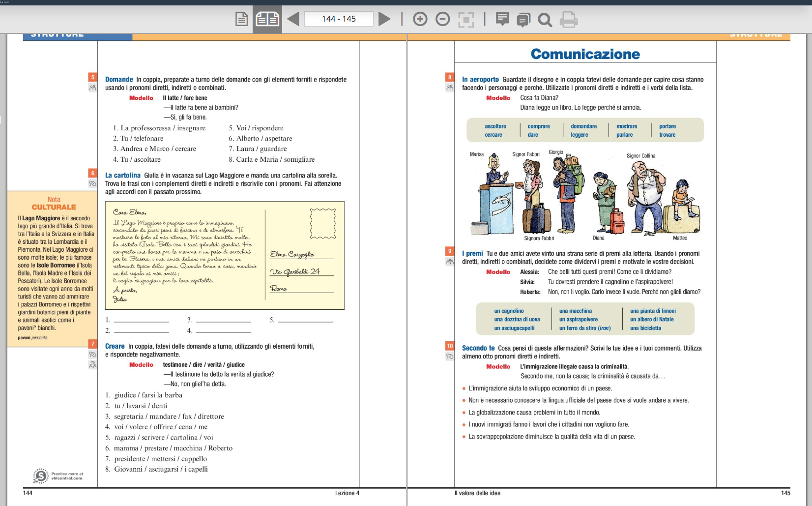Add a note with the comment icon

tap(502, 19)
